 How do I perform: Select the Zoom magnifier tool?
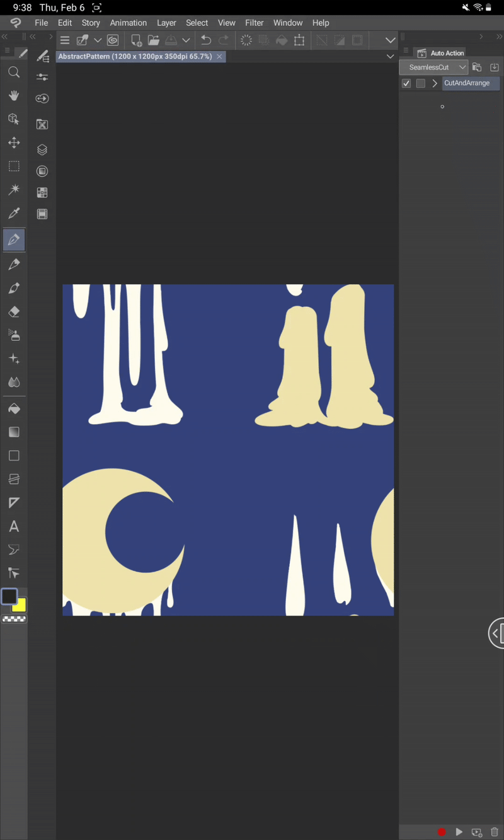(14, 72)
